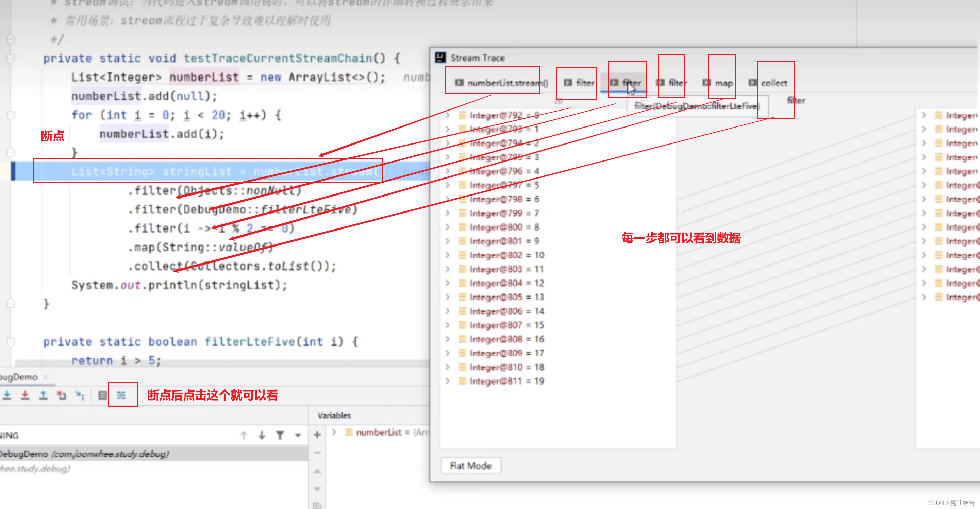This screenshot has width=980, height=509.
Task: Click the Step Into debugger icon
Action: click(7, 395)
